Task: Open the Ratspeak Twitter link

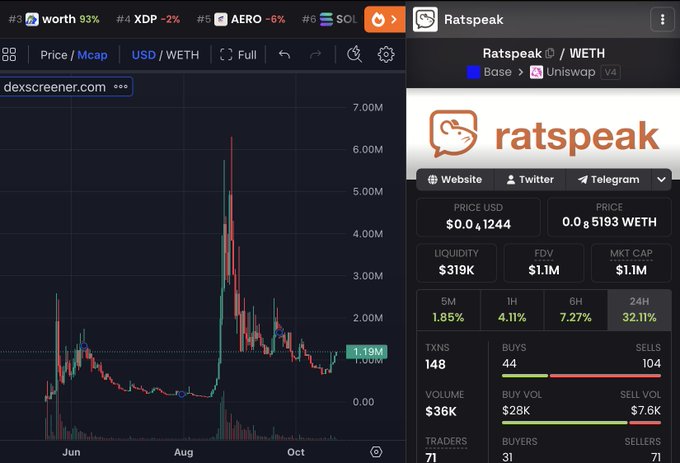Action: coord(530,179)
